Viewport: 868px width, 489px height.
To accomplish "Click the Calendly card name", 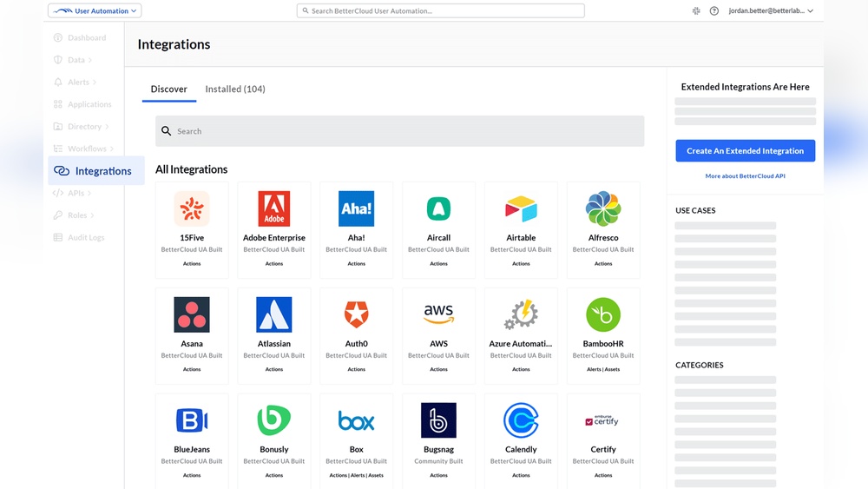I will 521,449.
